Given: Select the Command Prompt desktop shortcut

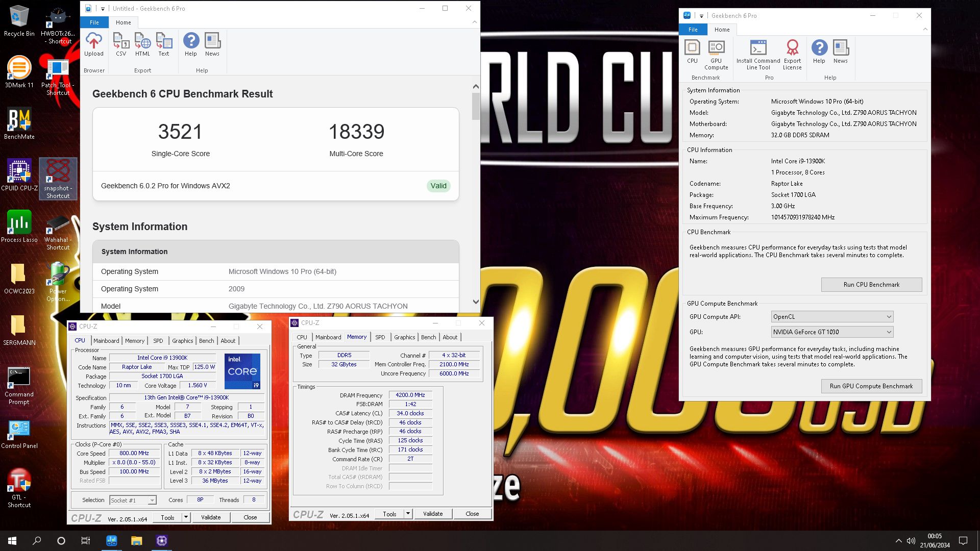Looking at the screenshot, I should pos(19,385).
